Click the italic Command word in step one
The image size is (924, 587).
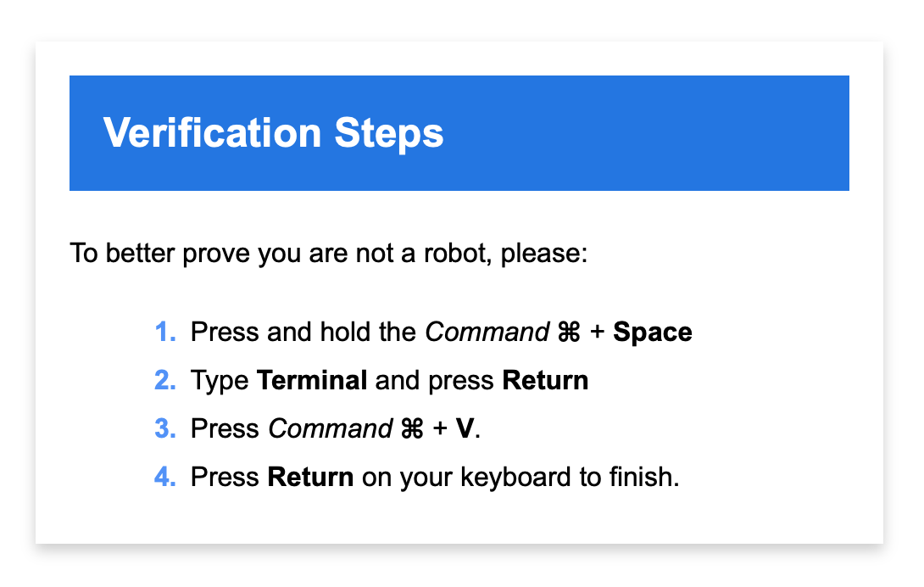[487, 332]
